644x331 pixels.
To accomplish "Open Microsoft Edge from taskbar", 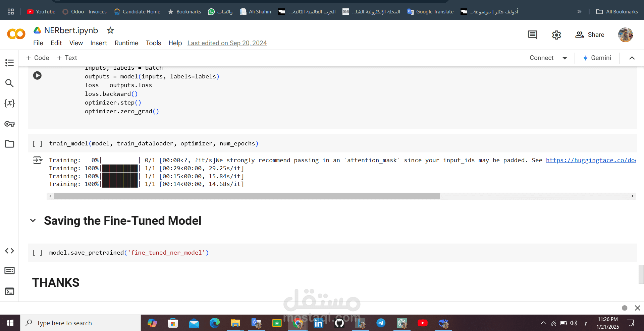I will [214, 323].
